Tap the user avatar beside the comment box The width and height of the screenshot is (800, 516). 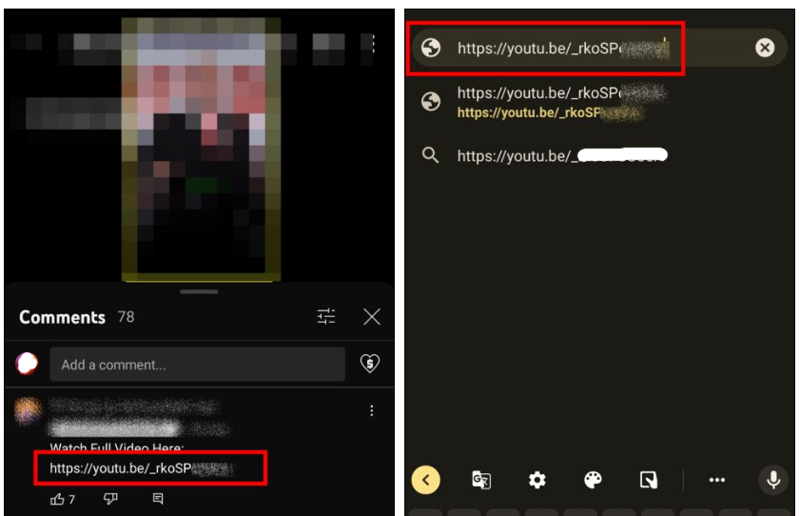coord(27,364)
